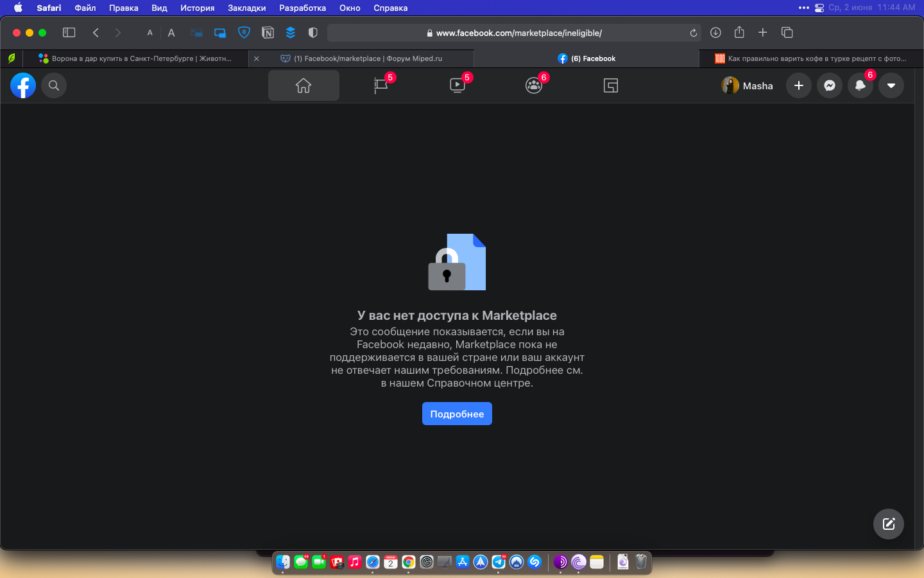Image resolution: width=924 pixels, height=578 pixels.
Task: Open Telegram from the Dock
Action: pos(499,562)
